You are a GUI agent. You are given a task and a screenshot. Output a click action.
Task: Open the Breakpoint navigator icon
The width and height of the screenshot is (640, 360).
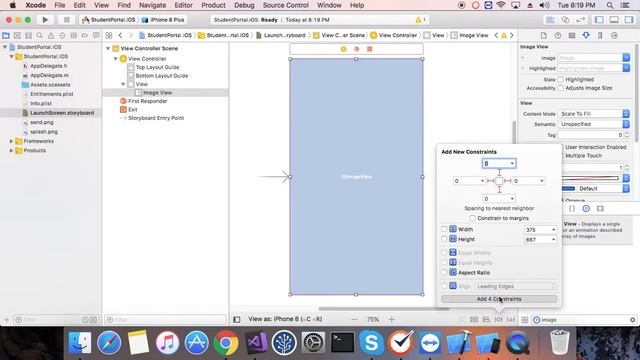[x=84, y=36]
